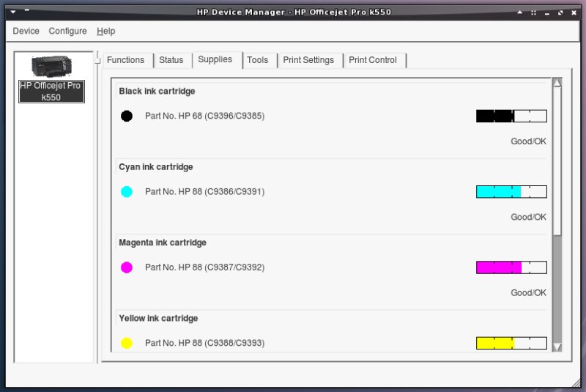The height and width of the screenshot is (392, 586).
Task: Click Good/OK status under cyan cartridge
Action: pyautogui.click(x=528, y=217)
